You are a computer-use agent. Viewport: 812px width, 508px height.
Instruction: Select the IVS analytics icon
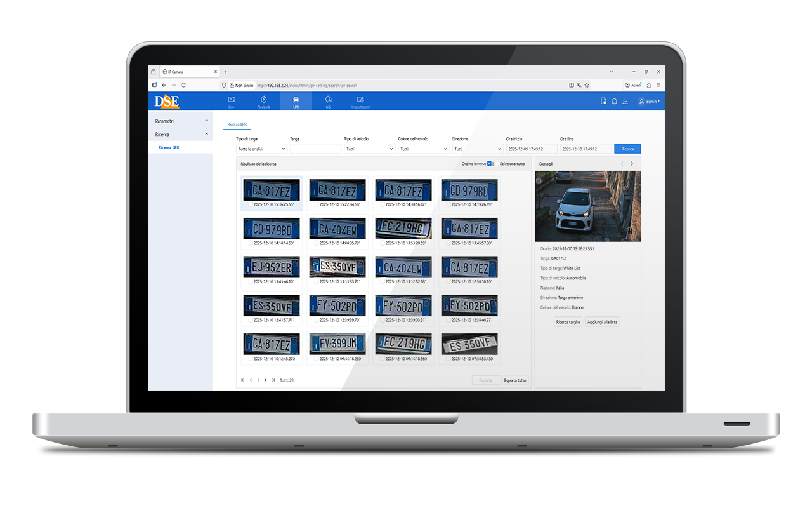[x=328, y=101]
